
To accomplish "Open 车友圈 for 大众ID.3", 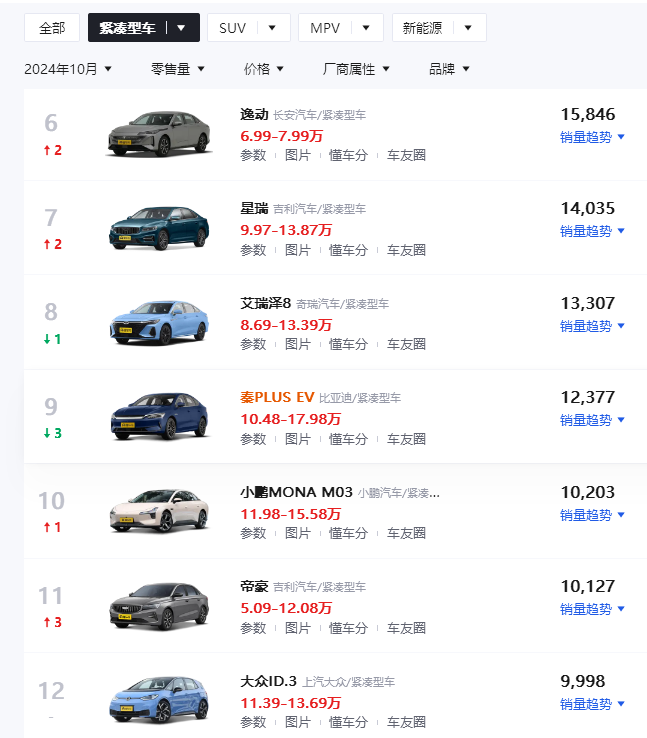I will pyautogui.click(x=406, y=722).
